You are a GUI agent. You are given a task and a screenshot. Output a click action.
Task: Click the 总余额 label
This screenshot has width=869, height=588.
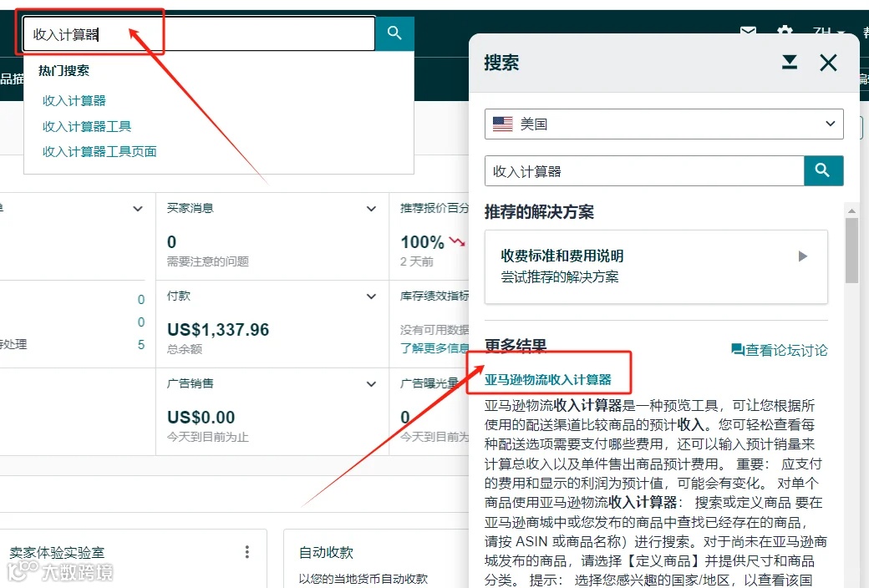(x=185, y=348)
